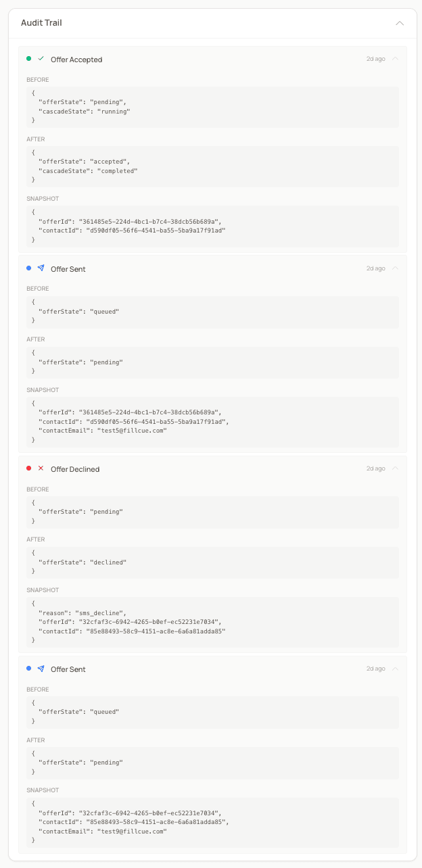Collapse the test9 Offer Sent entry chevron

(x=395, y=669)
